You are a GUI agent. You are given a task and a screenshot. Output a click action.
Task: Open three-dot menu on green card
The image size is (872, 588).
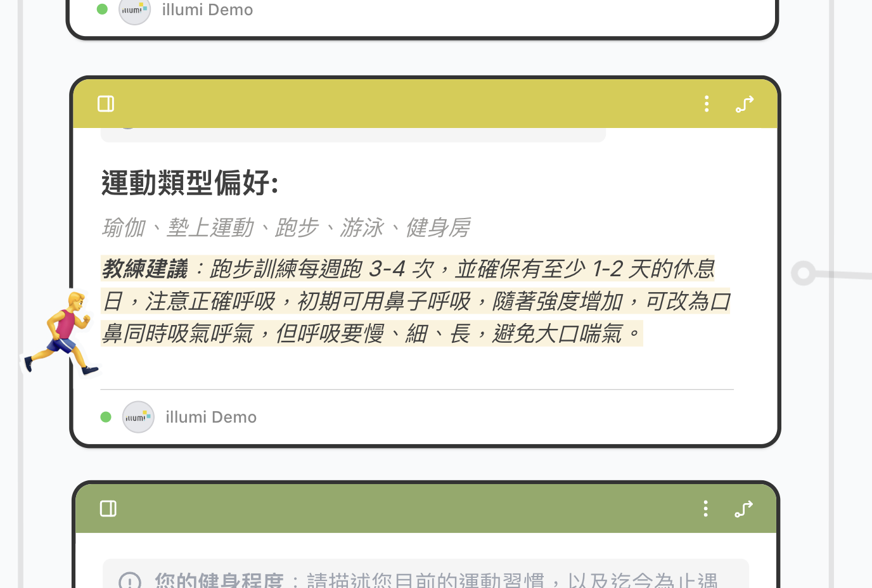coord(705,509)
